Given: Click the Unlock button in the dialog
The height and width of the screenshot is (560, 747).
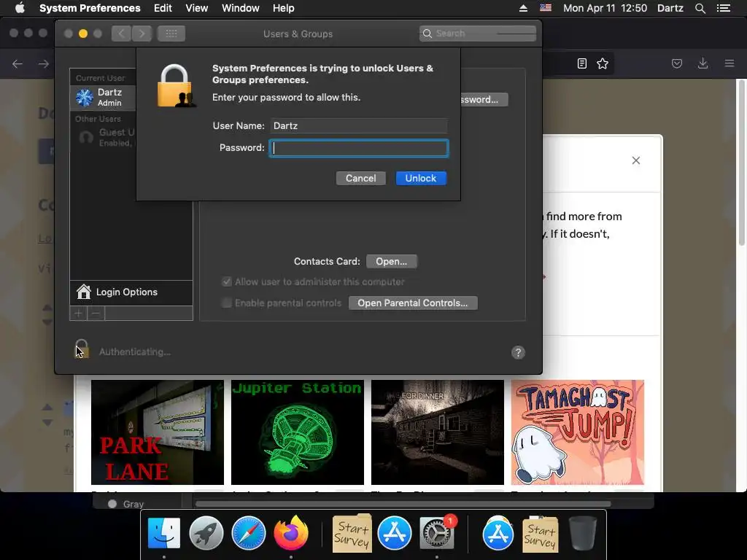Looking at the screenshot, I should click(x=421, y=178).
